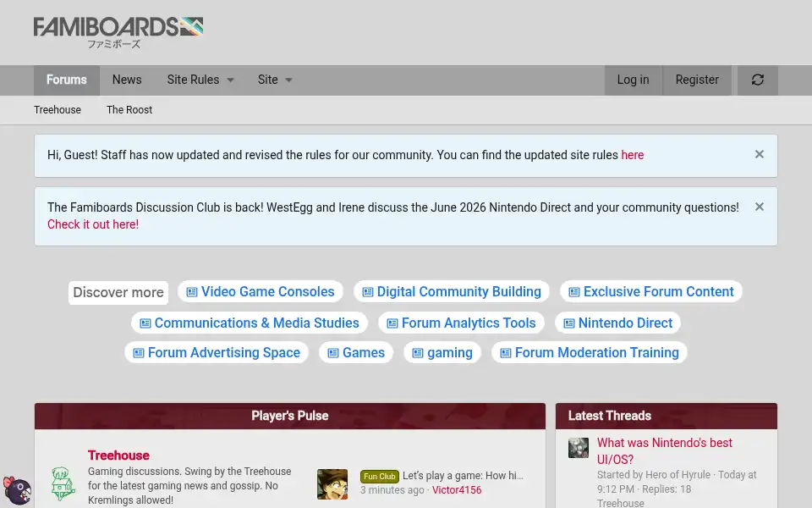The image size is (812, 508).
Task: Open the Site Rules menu item
Action: [193, 80]
